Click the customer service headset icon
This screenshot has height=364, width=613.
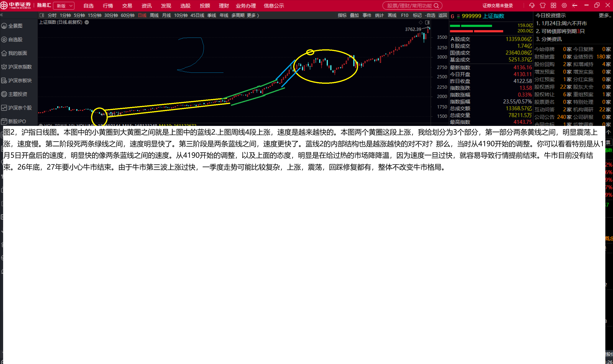[532, 6]
